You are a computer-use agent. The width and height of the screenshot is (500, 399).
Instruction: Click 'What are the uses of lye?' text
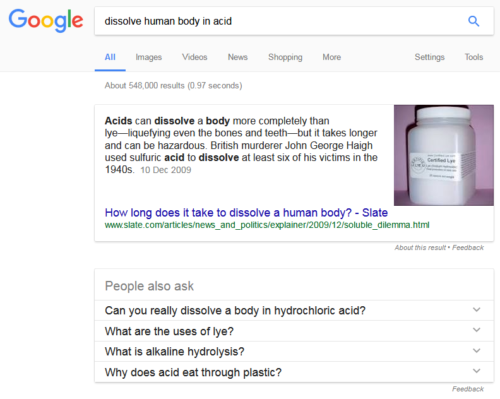tap(169, 331)
